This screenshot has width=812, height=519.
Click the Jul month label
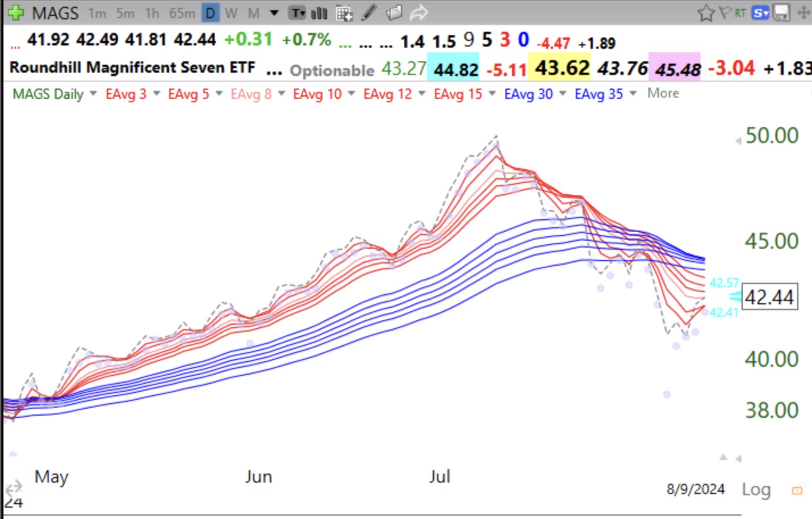pos(440,476)
